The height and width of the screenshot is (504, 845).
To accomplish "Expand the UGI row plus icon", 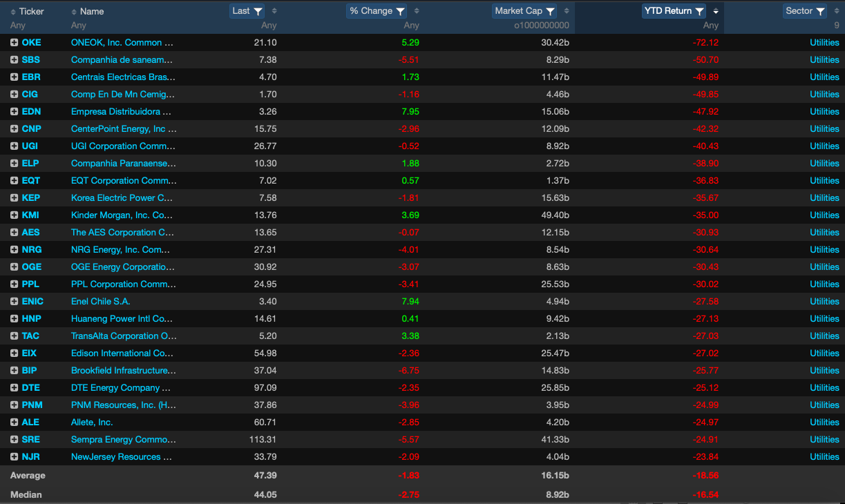I will (x=14, y=146).
